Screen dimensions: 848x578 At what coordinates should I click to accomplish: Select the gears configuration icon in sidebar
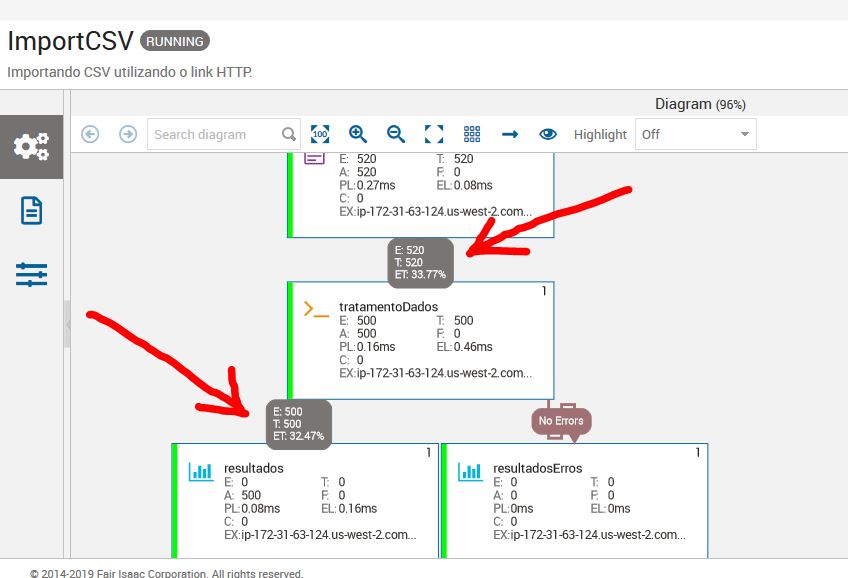point(31,146)
